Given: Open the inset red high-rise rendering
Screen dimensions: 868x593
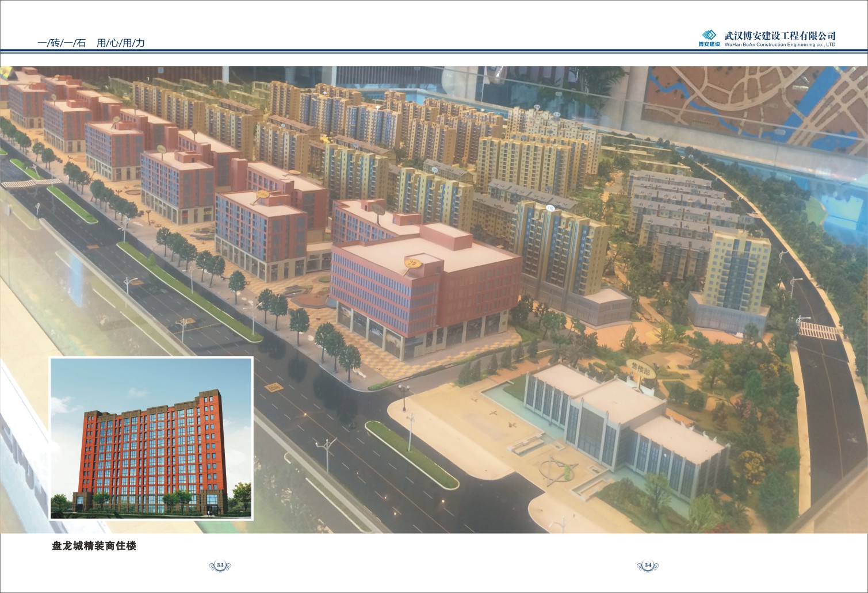Looking at the screenshot, I should (151, 438).
